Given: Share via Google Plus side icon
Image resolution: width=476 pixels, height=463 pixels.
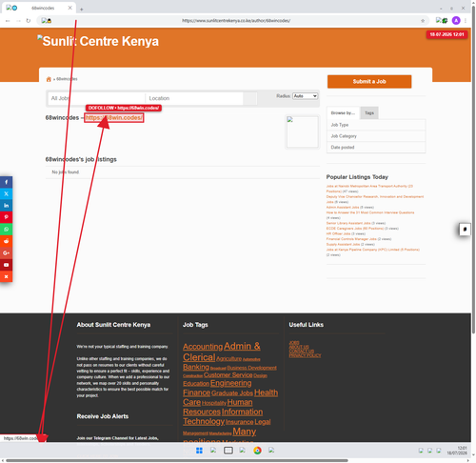Looking at the screenshot, I should [x=6, y=252].
